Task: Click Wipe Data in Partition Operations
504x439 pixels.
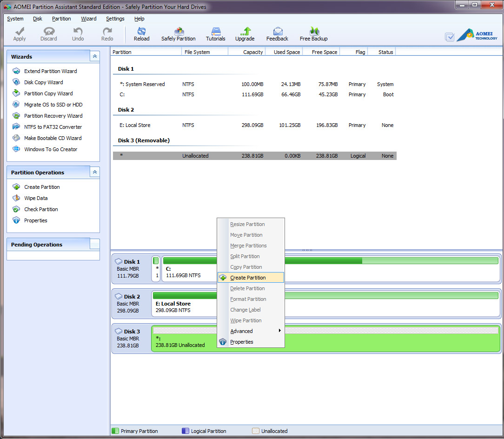Action: pos(36,198)
